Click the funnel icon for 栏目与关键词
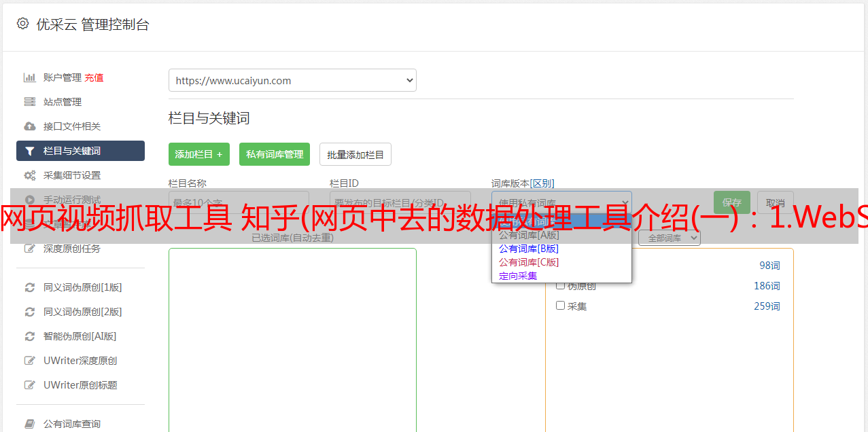Image resolution: width=868 pixels, height=432 pixels. pyautogui.click(x=29, y=151)
